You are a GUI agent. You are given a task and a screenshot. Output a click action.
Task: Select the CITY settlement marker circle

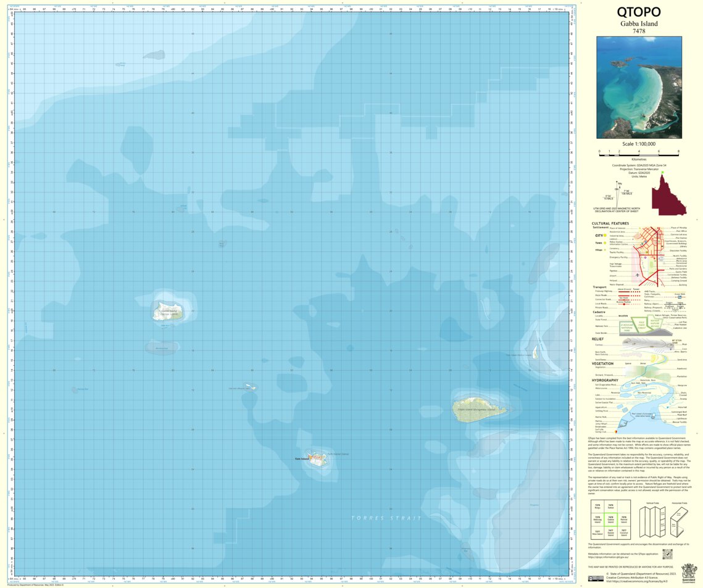[x=605, y=235]
